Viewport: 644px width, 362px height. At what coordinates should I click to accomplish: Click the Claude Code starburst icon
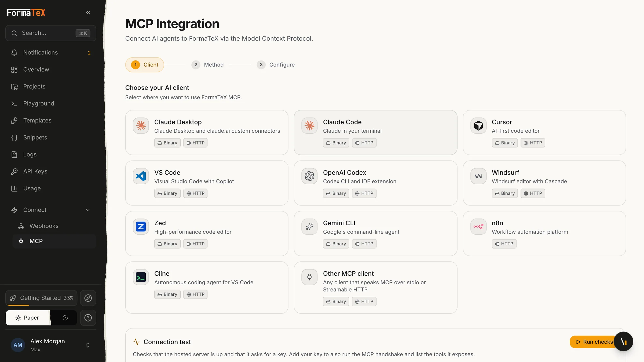point(309,125)
